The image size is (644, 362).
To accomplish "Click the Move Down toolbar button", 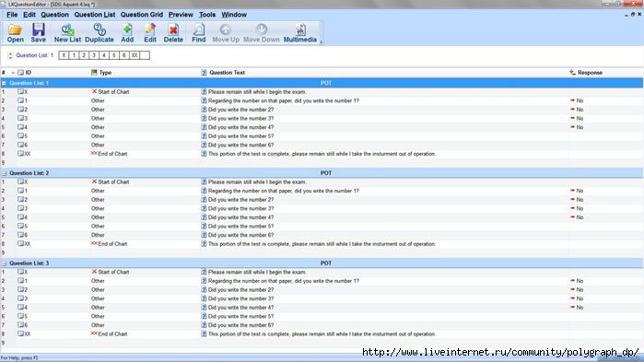I will point(262,33).
